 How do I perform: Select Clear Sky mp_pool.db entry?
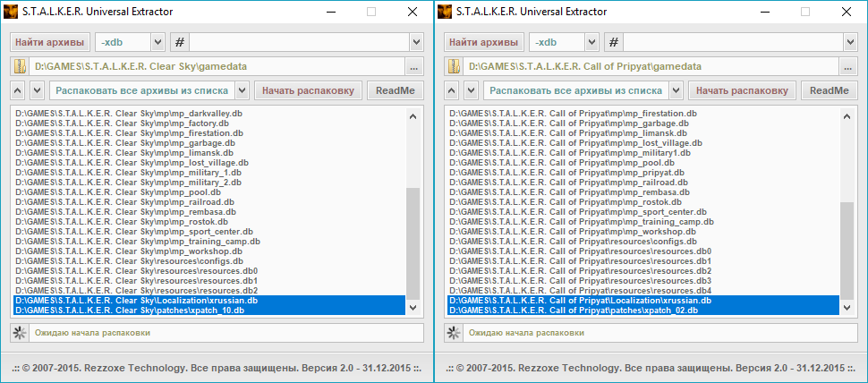[x=208, y=192]
